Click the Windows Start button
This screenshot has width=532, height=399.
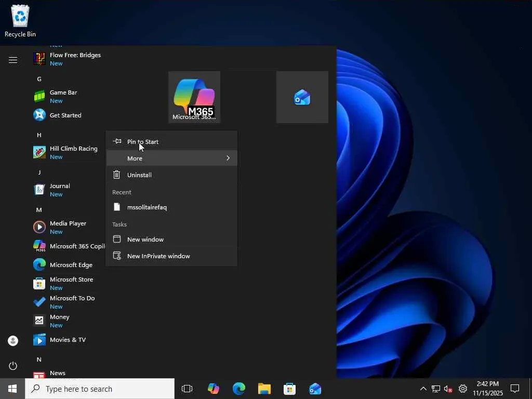(x=12, y=389)
